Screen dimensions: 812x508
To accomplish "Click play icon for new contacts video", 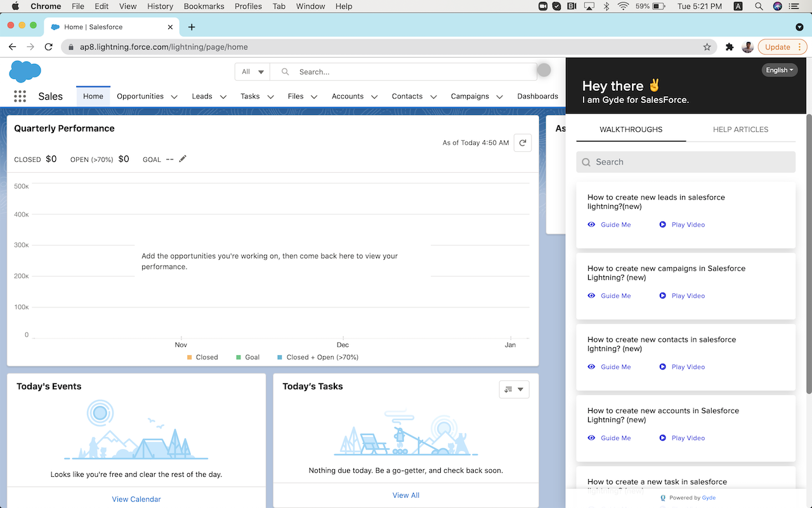I will [662, 366].
